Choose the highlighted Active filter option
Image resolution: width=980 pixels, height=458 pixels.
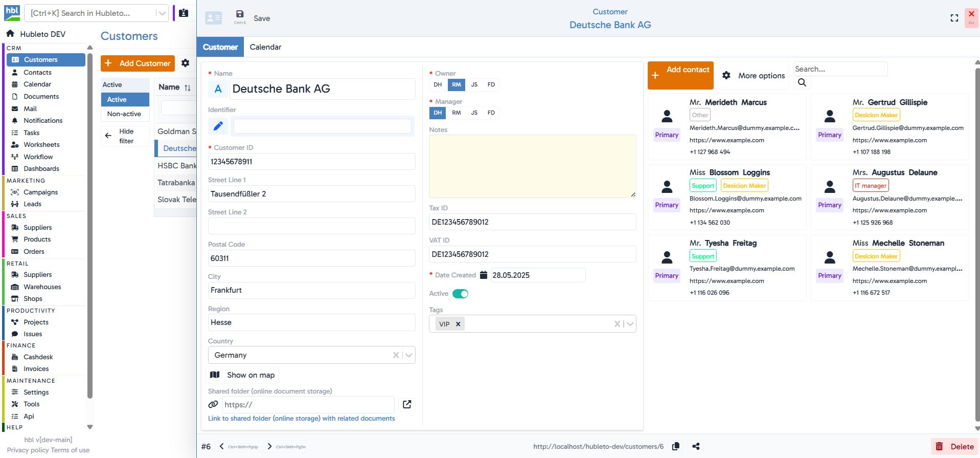click(125, 99)
